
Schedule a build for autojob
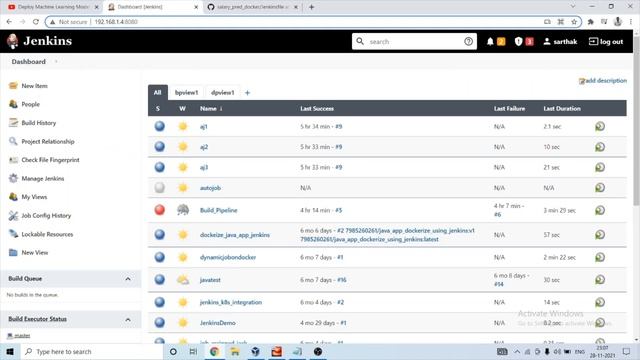[x=600, y=188]
